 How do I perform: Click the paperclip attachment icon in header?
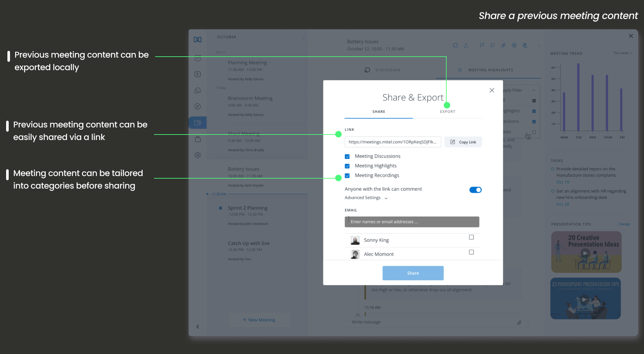[503, 45]
